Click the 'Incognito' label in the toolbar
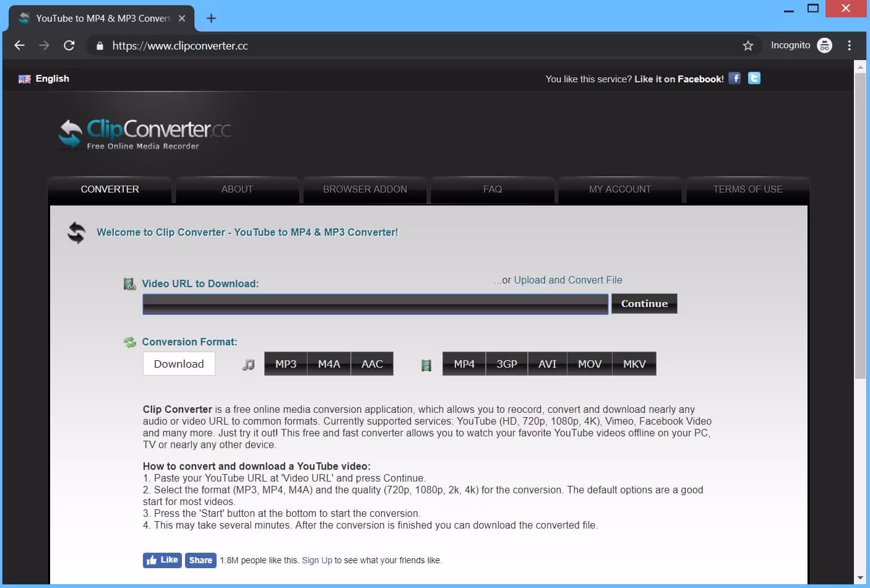Viewport: 870px width, 588px height. 790,45
